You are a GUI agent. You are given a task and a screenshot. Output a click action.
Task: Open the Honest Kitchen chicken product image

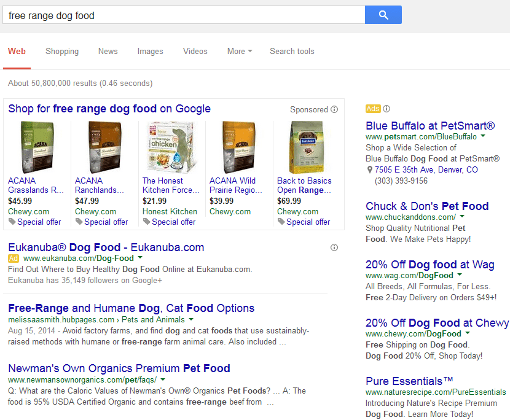171,147
